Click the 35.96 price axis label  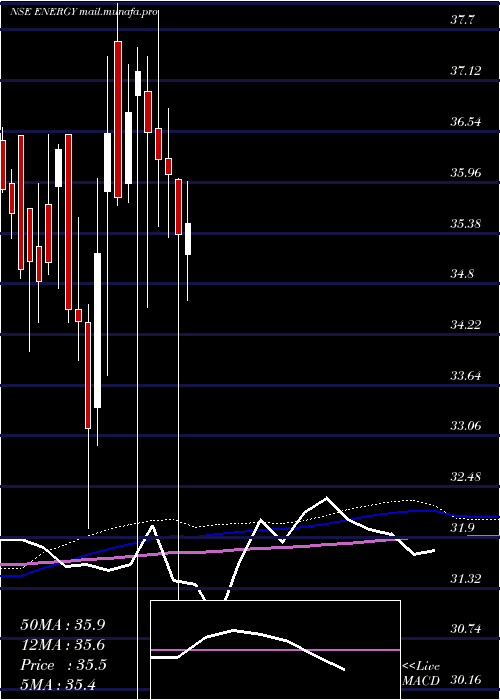(x=465, y=172)
